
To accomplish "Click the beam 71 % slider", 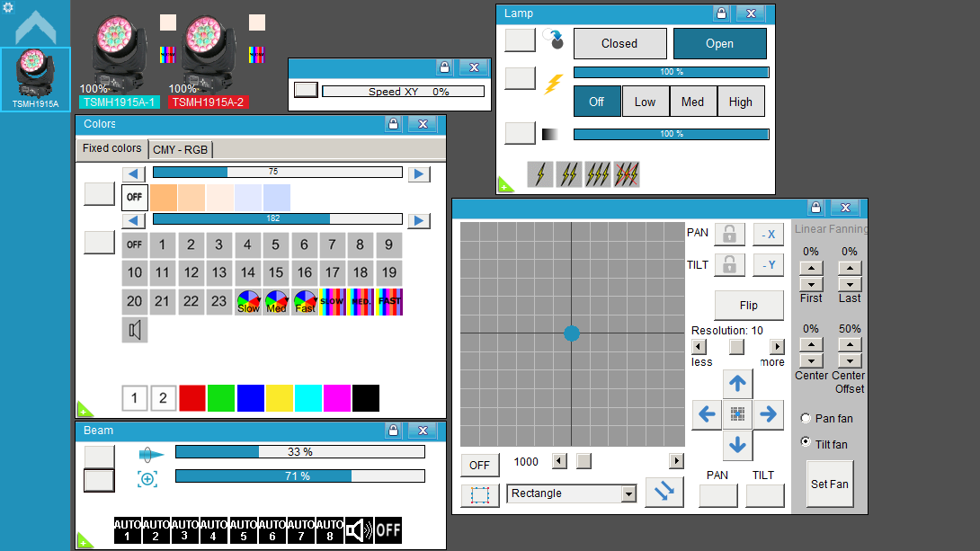I will pos(300,476).
